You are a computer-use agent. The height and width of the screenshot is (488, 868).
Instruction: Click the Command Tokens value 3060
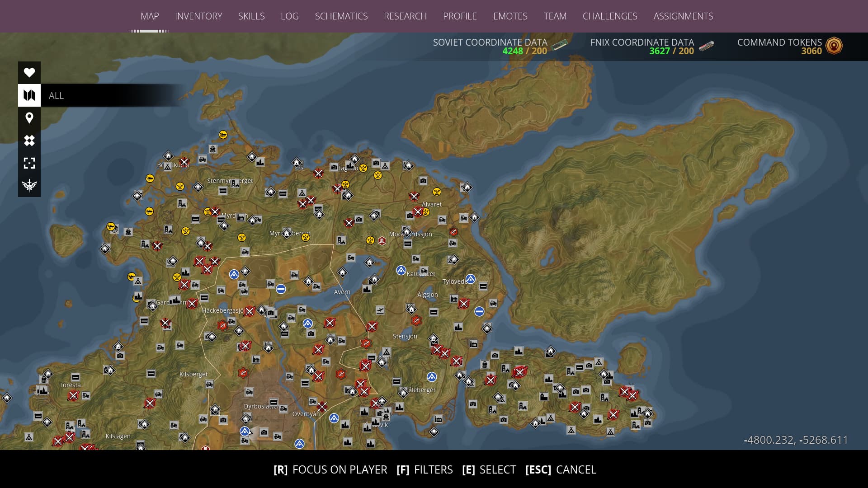tap(811, 51)
